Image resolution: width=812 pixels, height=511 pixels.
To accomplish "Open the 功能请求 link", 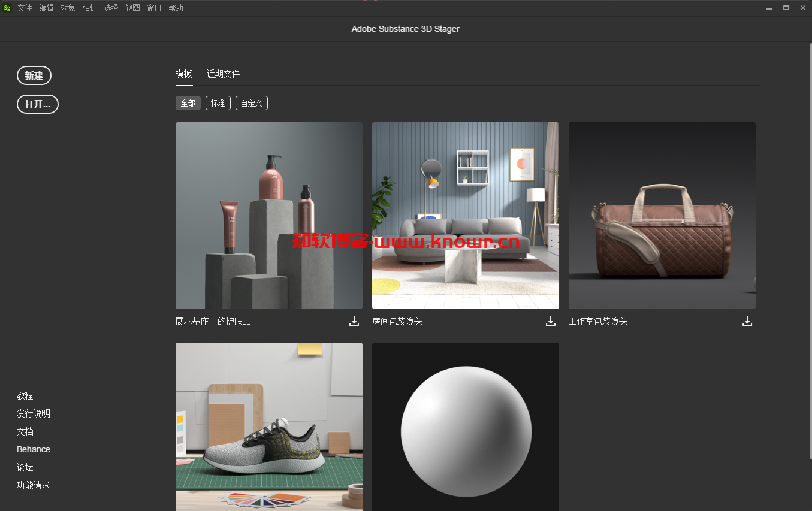I will click(x=34, y=485).
